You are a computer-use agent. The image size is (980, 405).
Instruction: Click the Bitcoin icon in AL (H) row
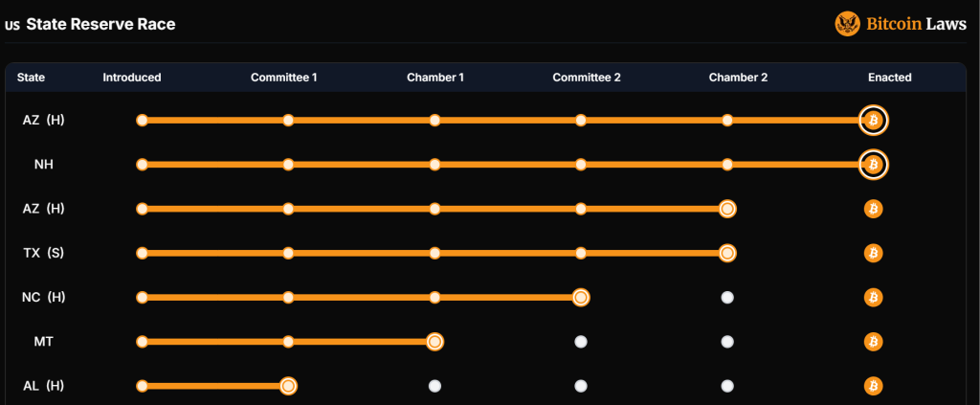[x=873, y=386]
